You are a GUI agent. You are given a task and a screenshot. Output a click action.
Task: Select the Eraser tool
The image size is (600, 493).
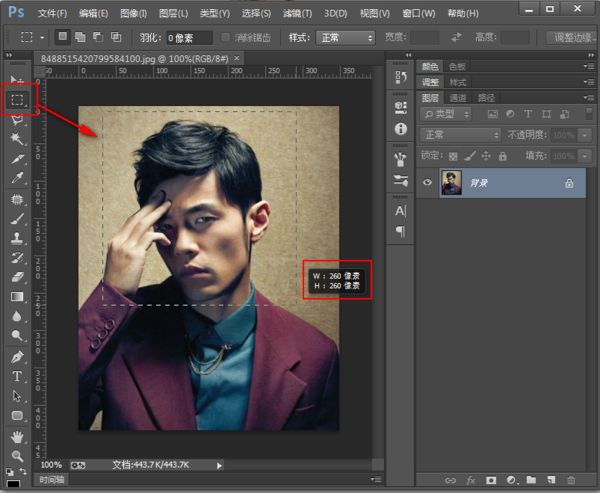(x=17, y=277)
